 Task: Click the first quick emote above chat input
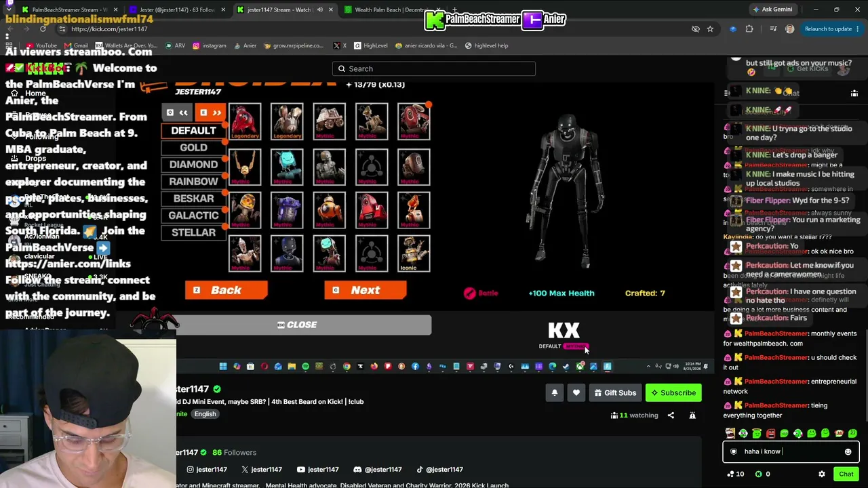pyautogui.click(x=730, y=433)
